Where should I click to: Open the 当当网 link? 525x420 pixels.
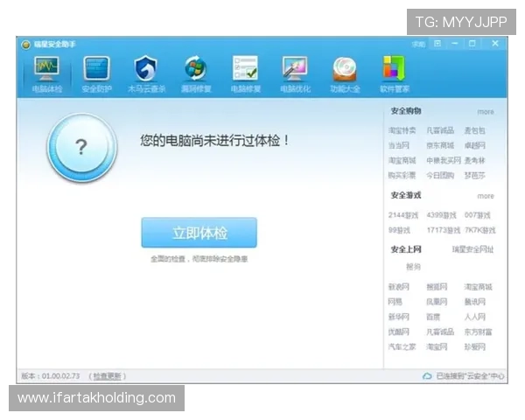[x=399, y=145]
